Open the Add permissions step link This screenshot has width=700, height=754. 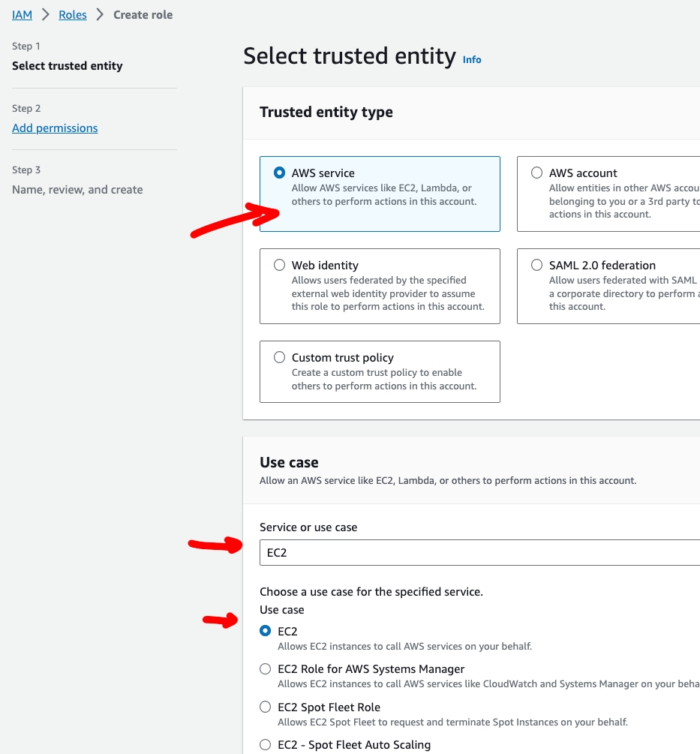click(55, 128)
